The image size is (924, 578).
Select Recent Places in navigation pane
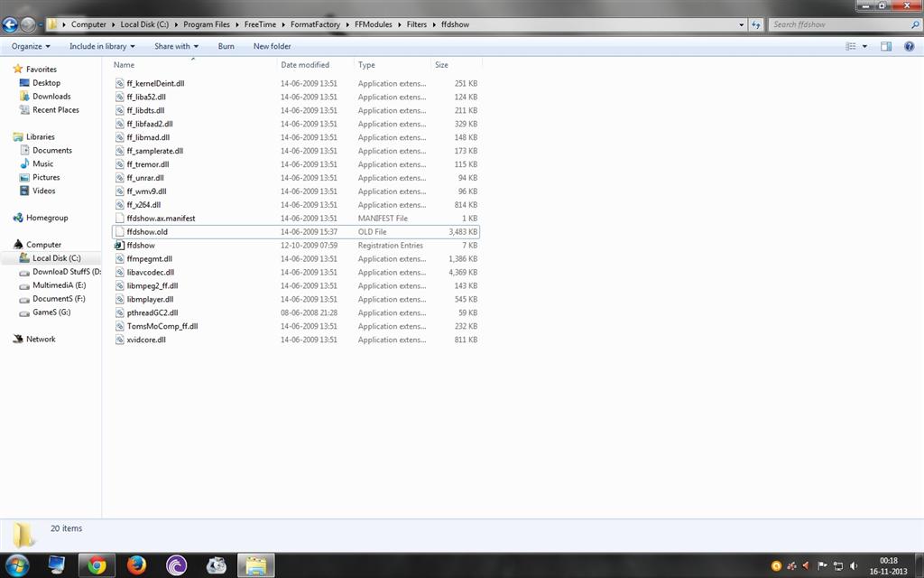click(x=55, y=110)
